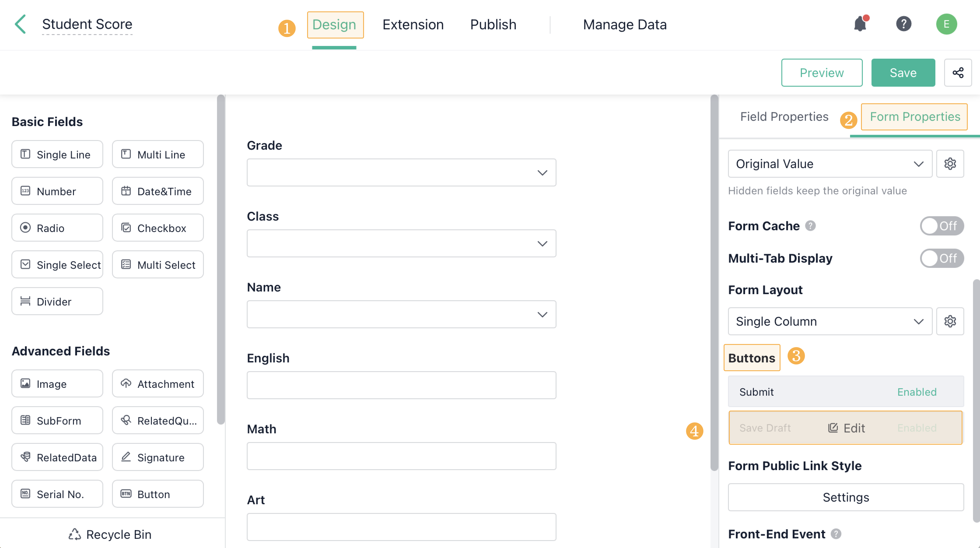980x548 pixels.
Task: Open the help question mark icon
Action: pos(903,24)
